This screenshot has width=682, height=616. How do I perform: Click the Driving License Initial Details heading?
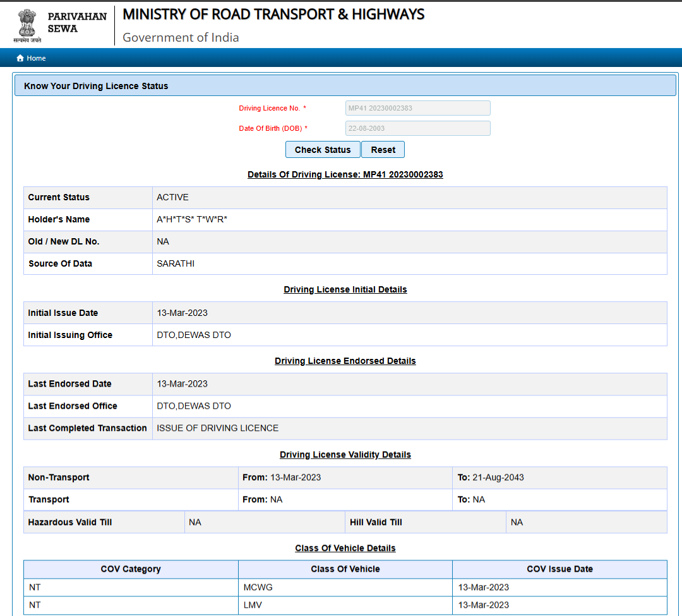[x=345, y=289]
